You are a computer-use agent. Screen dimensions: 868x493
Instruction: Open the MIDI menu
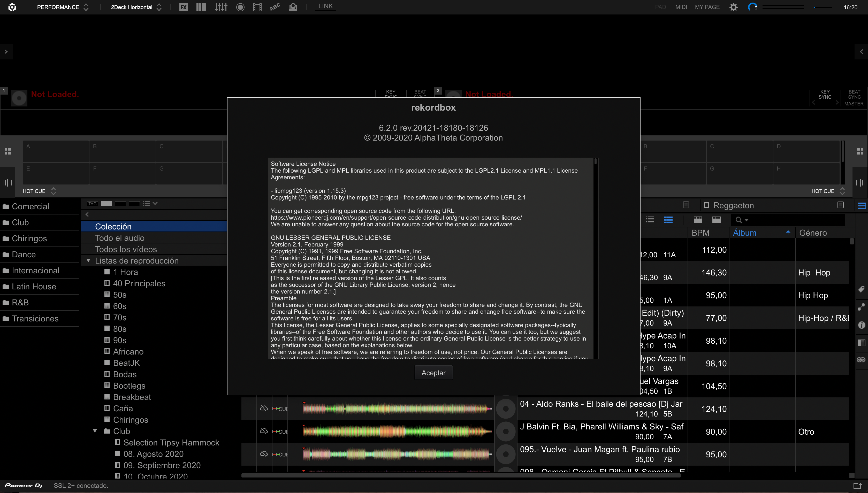point(681,7)
